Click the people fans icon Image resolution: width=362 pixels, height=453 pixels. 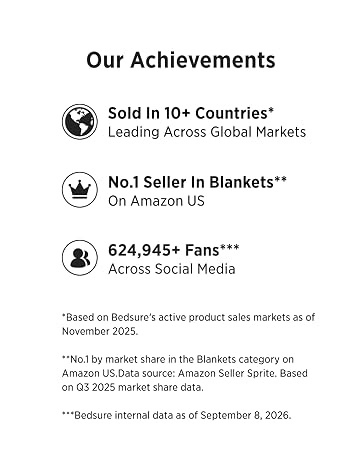[80, 258]
